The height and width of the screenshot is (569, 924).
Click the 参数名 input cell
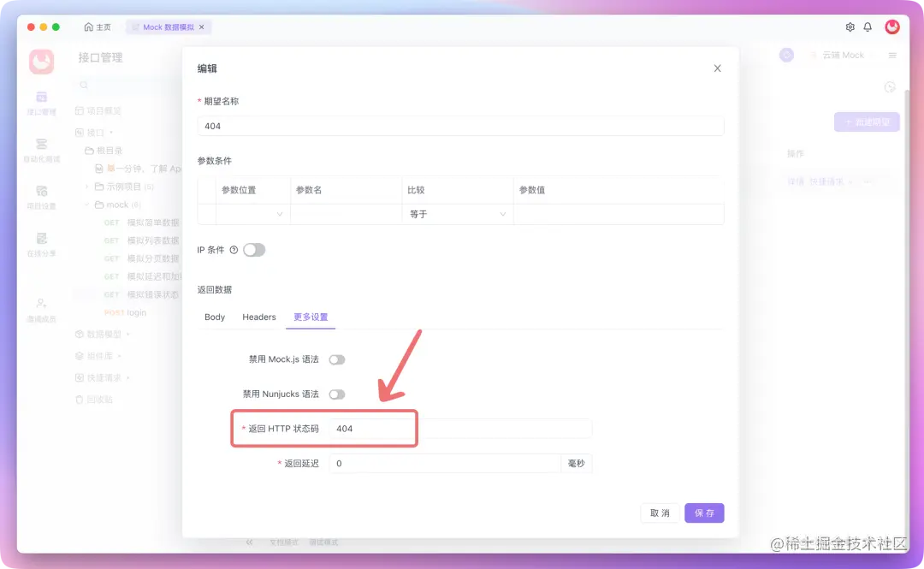[346, 214]
